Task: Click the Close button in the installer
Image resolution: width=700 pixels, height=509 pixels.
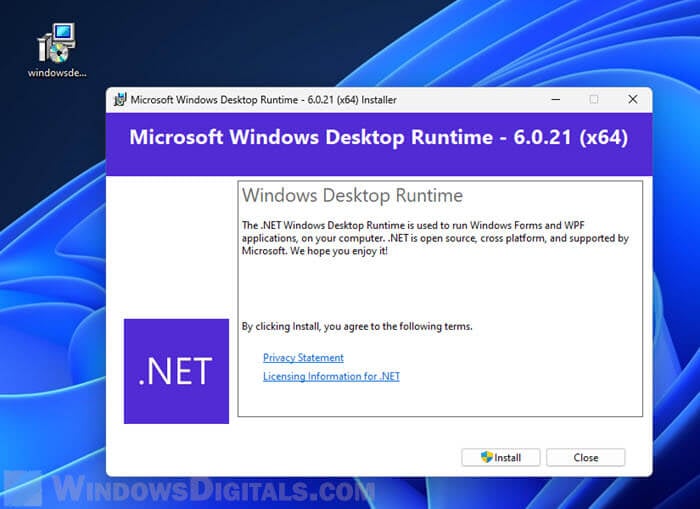Action: 585,457
